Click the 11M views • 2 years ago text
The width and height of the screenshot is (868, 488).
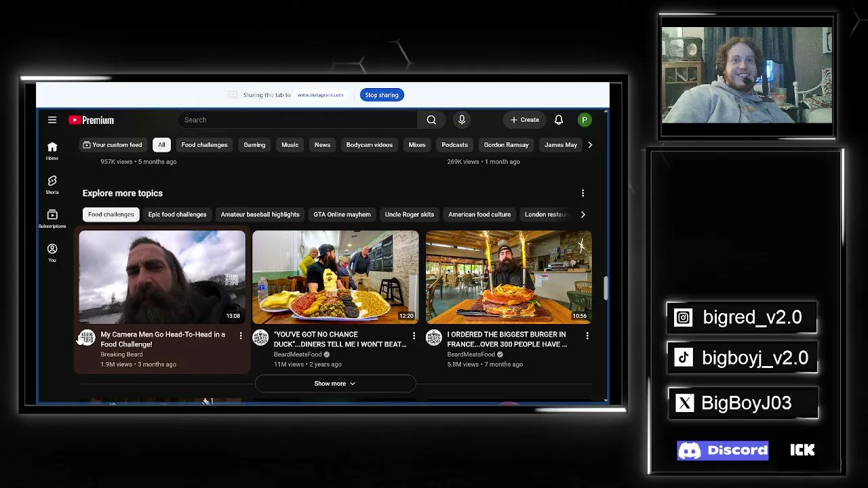pyautogui.click(x=308, y=365)
